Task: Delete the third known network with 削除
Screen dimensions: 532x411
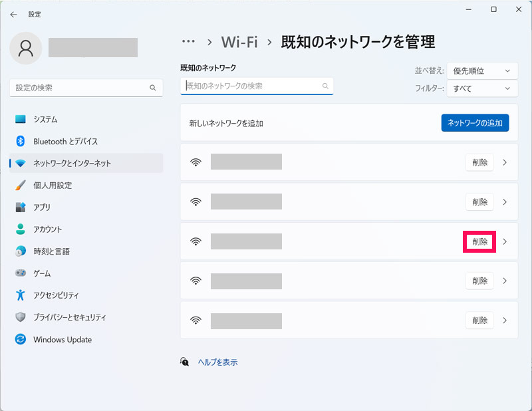Action: point(479,241)
